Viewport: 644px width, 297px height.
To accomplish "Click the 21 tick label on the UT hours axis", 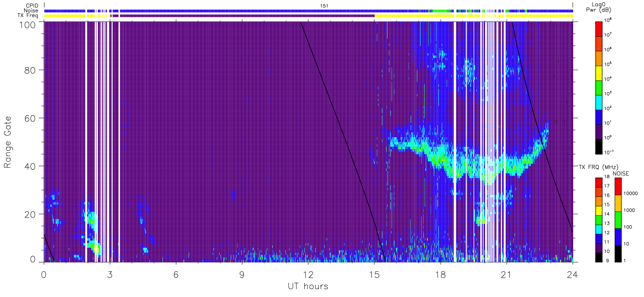I will coord(507,274).
